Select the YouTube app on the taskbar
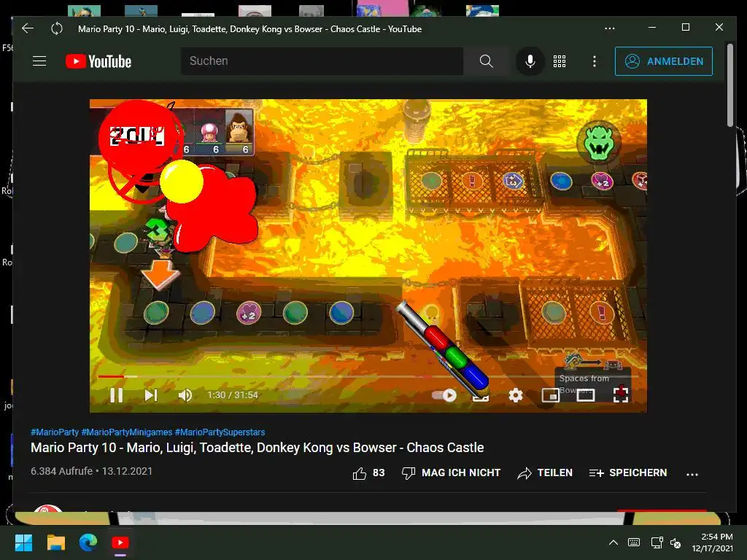747x560 pixels. tap(120, 542)
